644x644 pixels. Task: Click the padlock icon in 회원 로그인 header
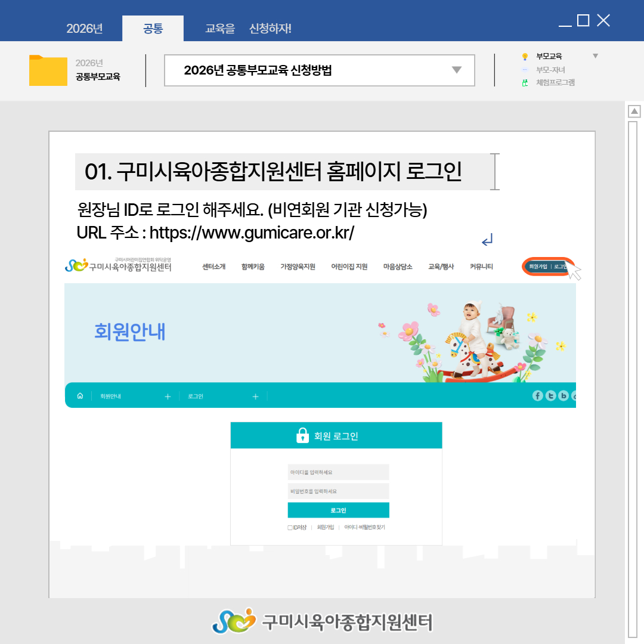tap(302, 435)
